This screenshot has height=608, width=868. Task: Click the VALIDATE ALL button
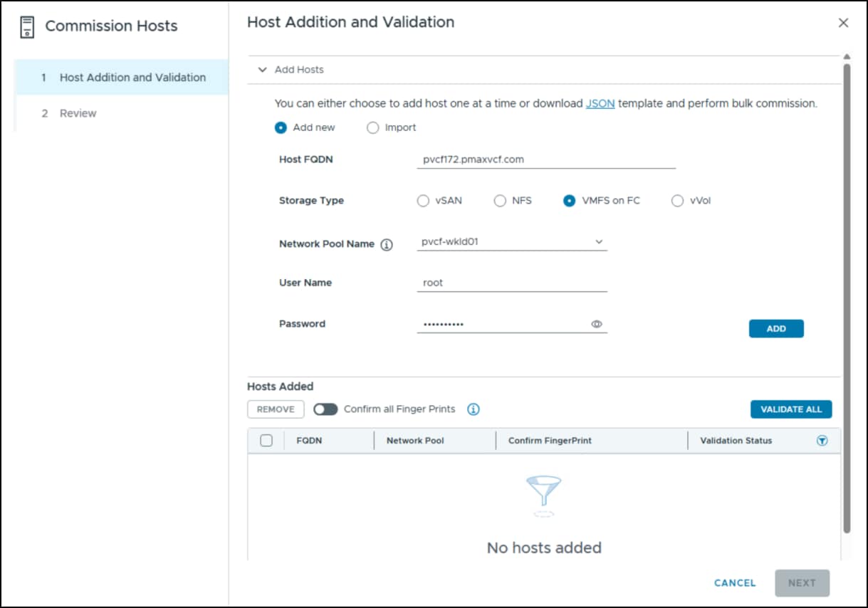point(791,409)
